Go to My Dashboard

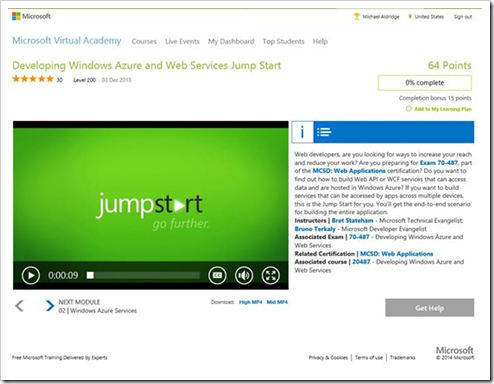pos(231,41)
